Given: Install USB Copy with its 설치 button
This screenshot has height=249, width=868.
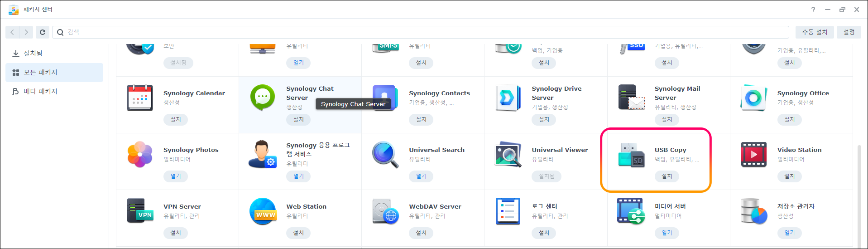Looking at the screenshot, I should click(x=667, y=176).
